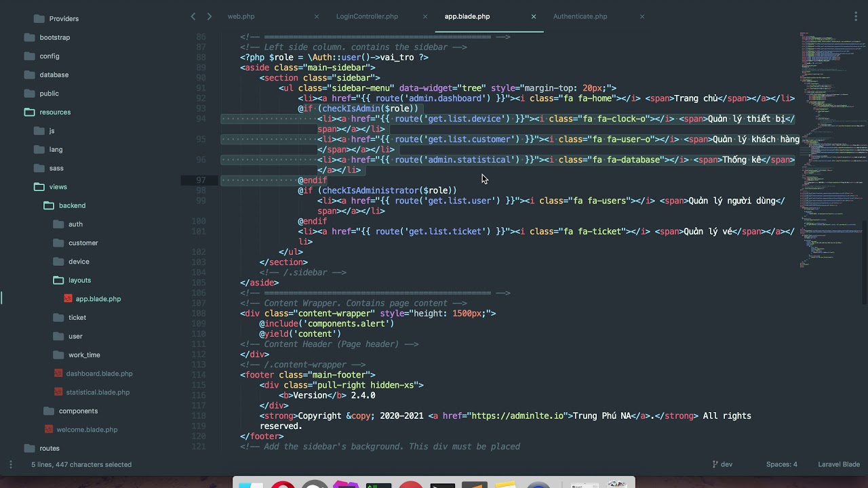Click the bootstrap folder icon
The height and width of the screenshot is (488, 868).
click(29, 37)
